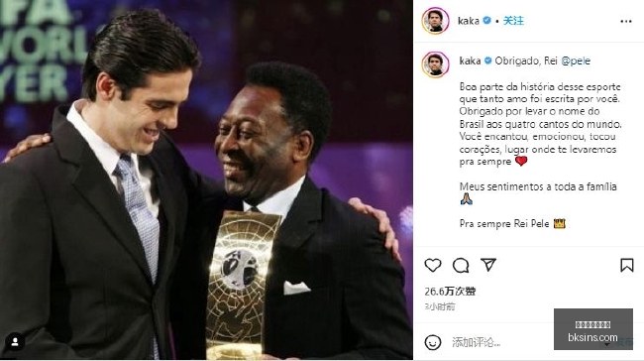The width and height of the screenshot is (644, 361).
Task: Click the verified badge in the caption
Action: (x=487, y=60)
